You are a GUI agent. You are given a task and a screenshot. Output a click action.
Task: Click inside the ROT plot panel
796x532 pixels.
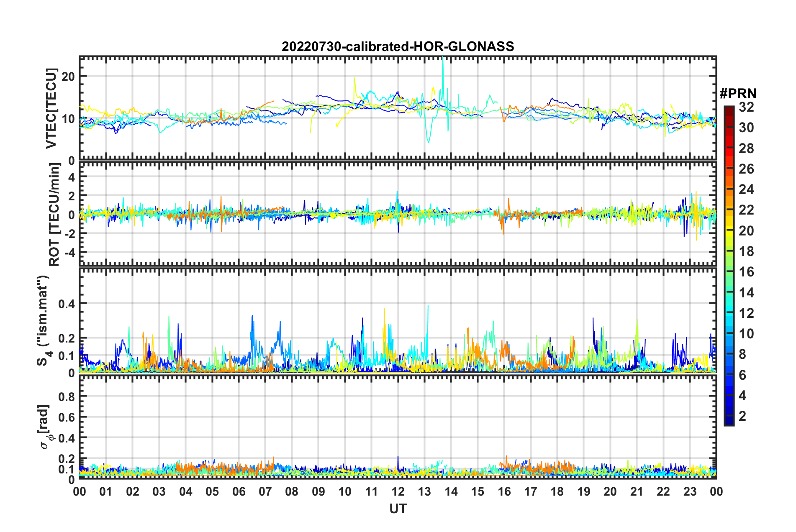(398, 214)
